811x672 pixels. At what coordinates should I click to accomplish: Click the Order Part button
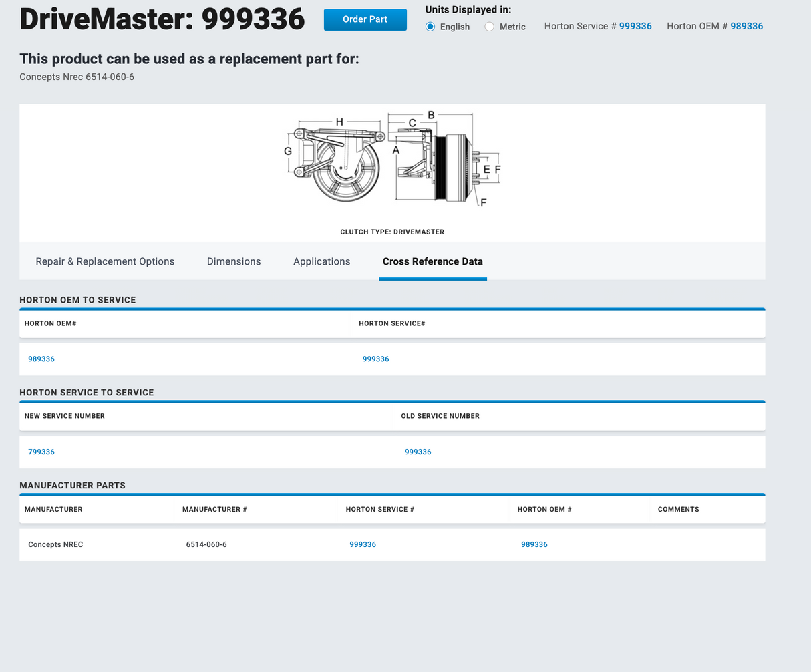(x=365, y=19)
